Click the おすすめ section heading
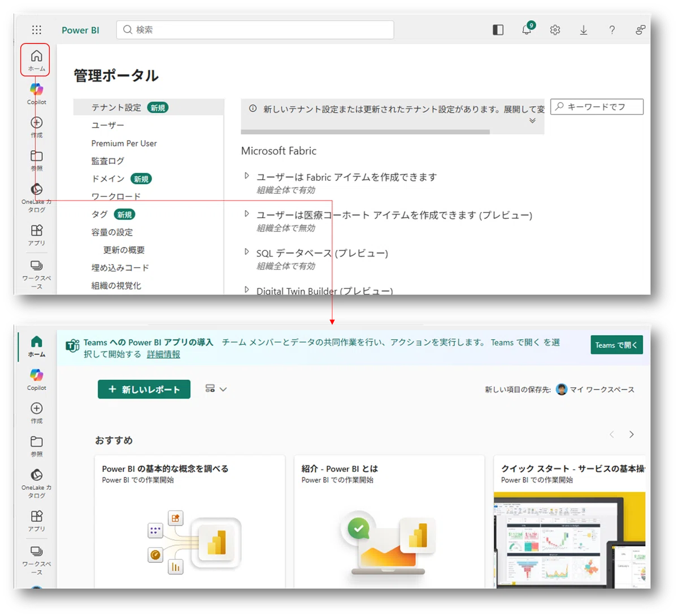The image size is (678, 616). point(114,440)
